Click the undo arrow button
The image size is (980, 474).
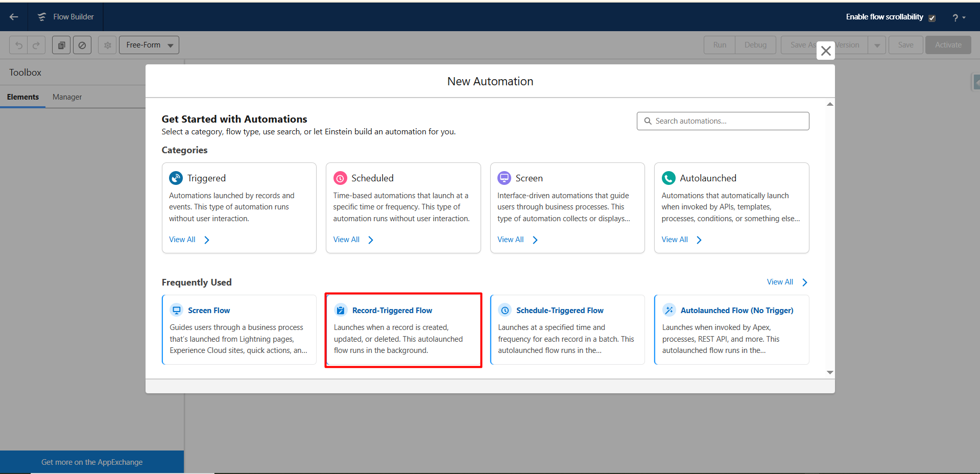coord(18,45)
